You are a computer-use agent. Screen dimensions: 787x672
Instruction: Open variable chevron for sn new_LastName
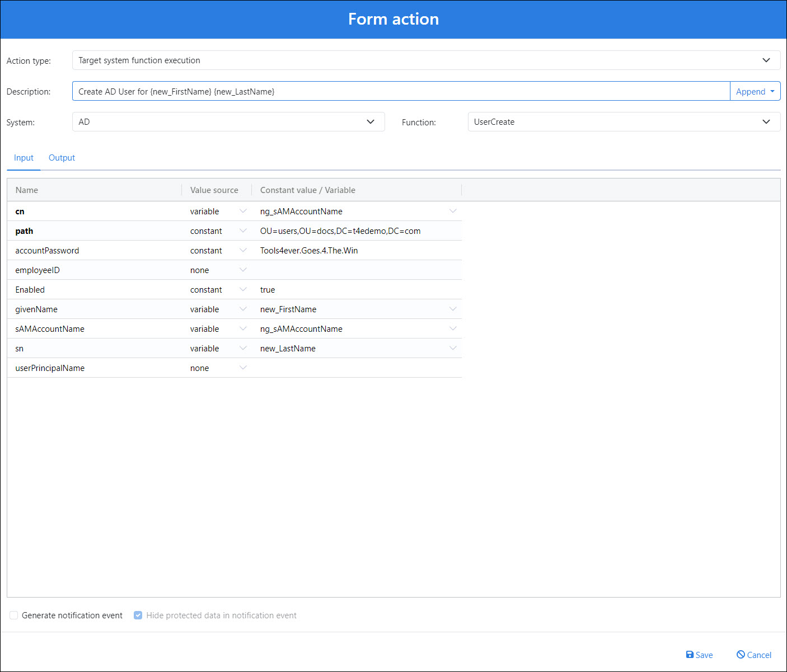click(453, 348)
